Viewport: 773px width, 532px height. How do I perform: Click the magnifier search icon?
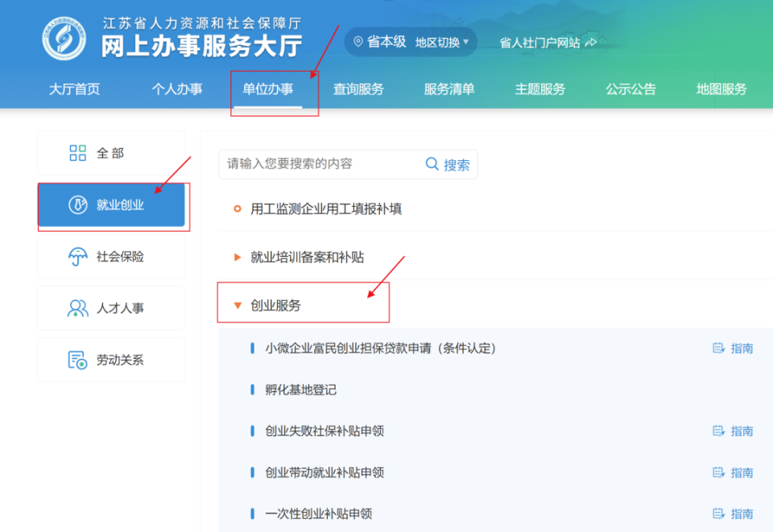[x=432, y=164]
